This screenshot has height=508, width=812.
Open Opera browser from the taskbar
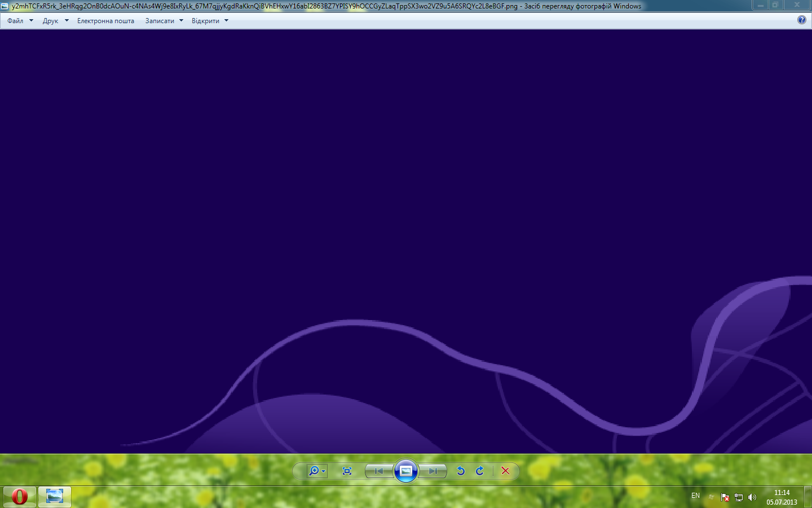pos(20,497)
